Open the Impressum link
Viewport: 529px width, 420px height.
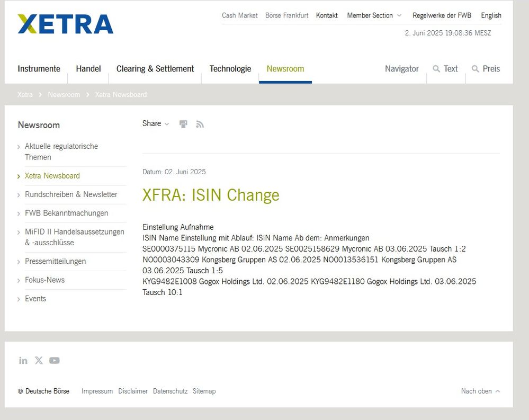point(97,391)
